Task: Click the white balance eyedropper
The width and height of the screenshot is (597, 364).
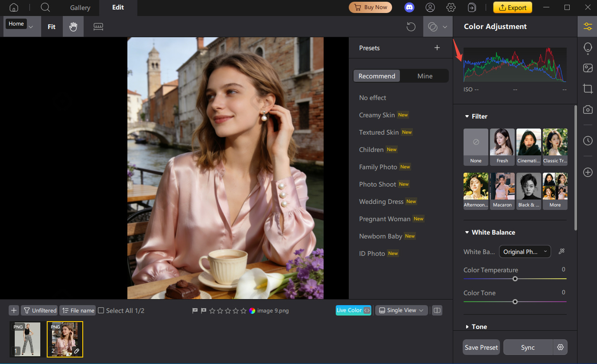Action: coord(561,251)
